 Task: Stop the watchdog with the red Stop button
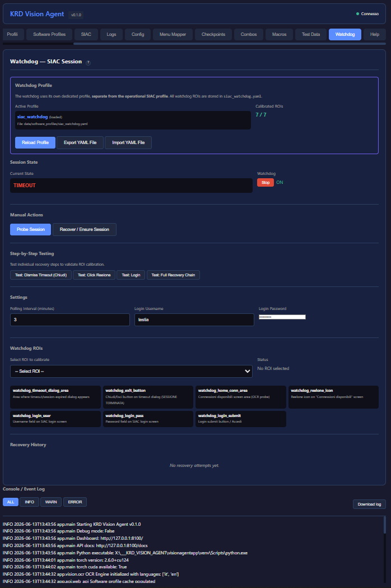click(266, 183)
